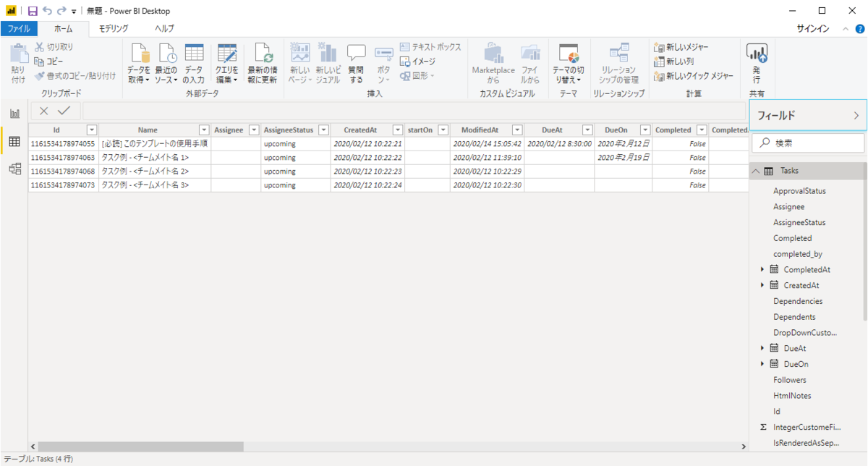Commit formula with the checkmark icon
The image size is (868, 466).
click(x=64, y=111)
